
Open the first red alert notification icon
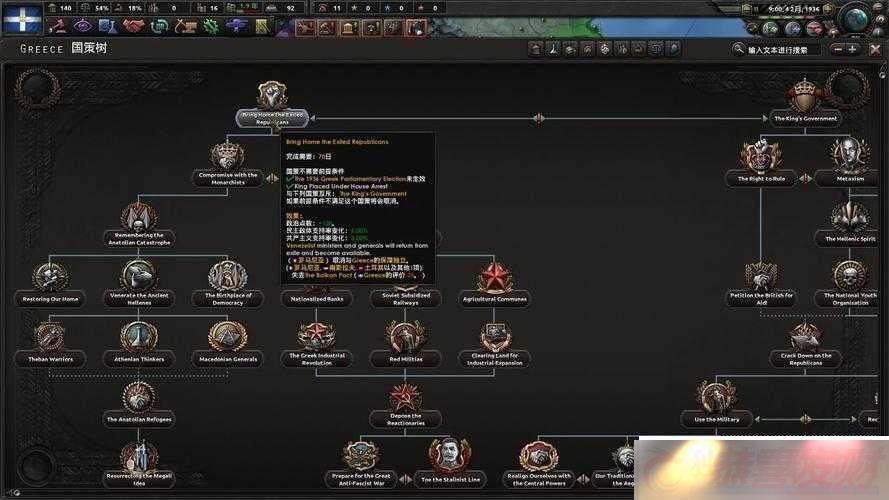click(305, 27)
